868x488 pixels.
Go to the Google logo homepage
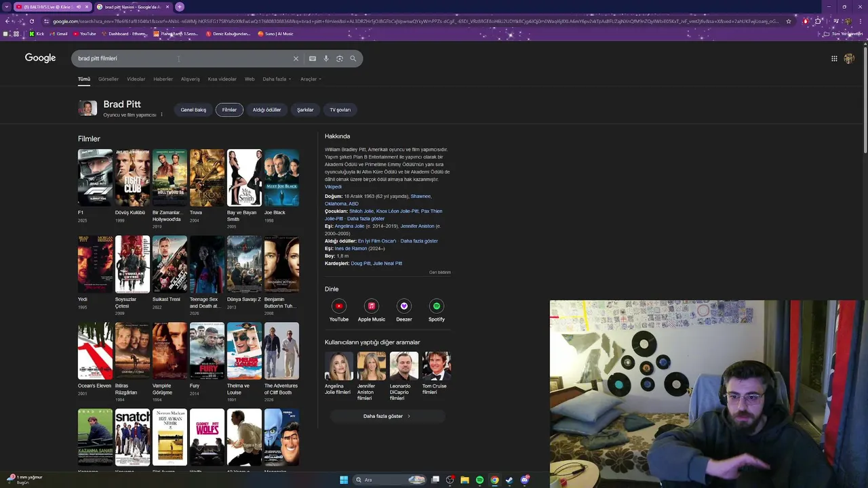click(x=40, y=58)
